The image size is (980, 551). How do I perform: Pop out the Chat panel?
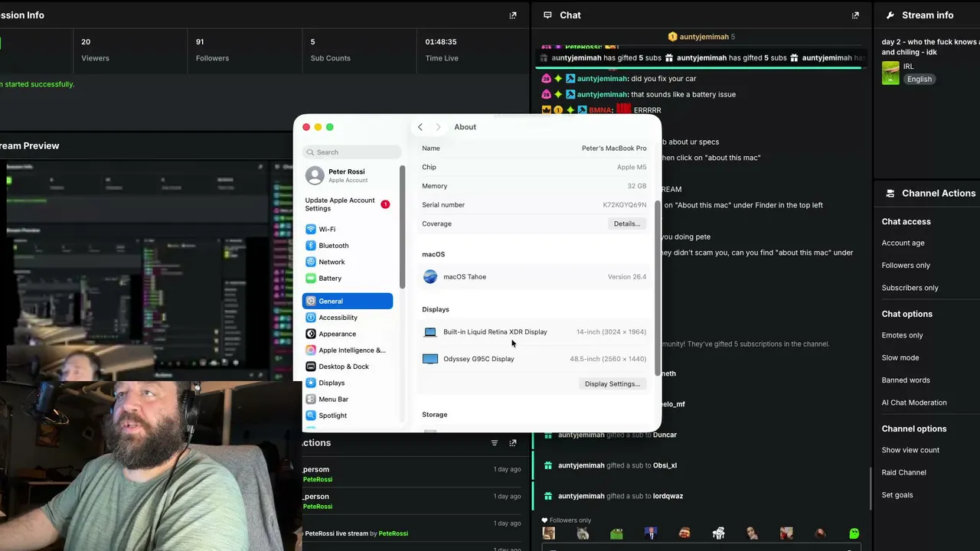(x=855, y=15)
